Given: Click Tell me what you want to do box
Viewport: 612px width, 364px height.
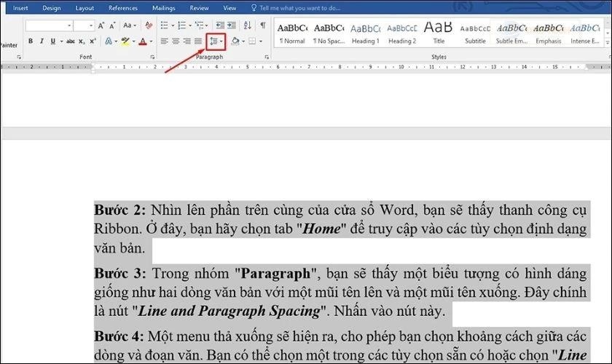Looking at the screenshot, I should (296, 8).
